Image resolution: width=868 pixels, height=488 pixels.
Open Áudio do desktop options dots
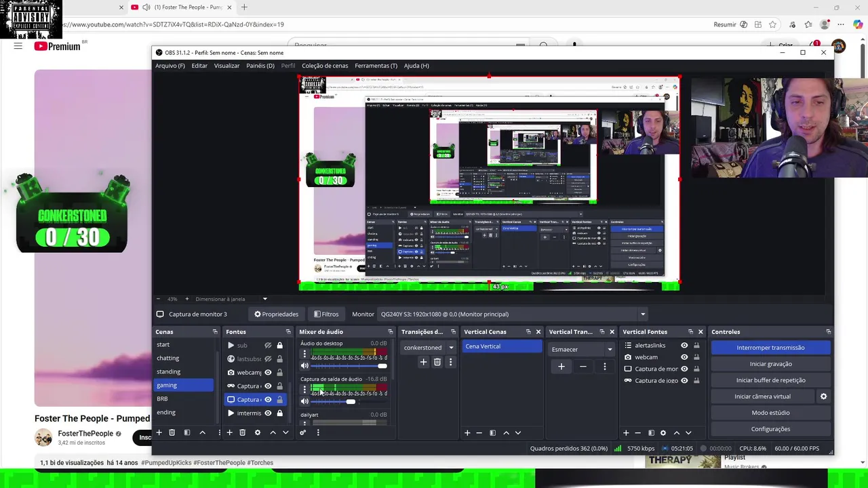point(304,354)
